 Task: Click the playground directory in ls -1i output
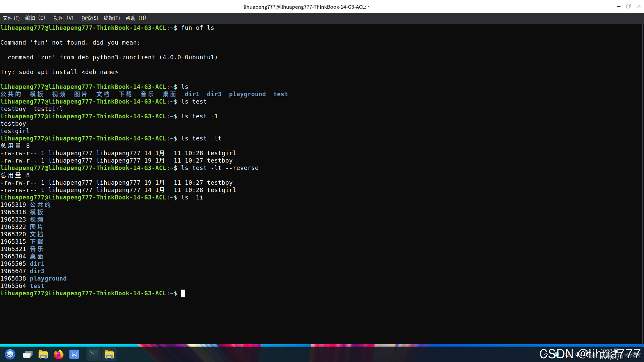48,279
